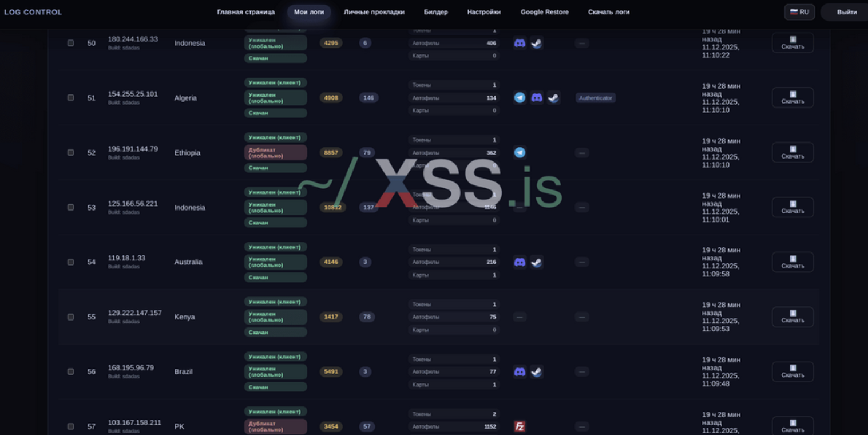Switch to the Google Restore tab
Viewport: 868px width, 435px height.
(x=544, y=12)
